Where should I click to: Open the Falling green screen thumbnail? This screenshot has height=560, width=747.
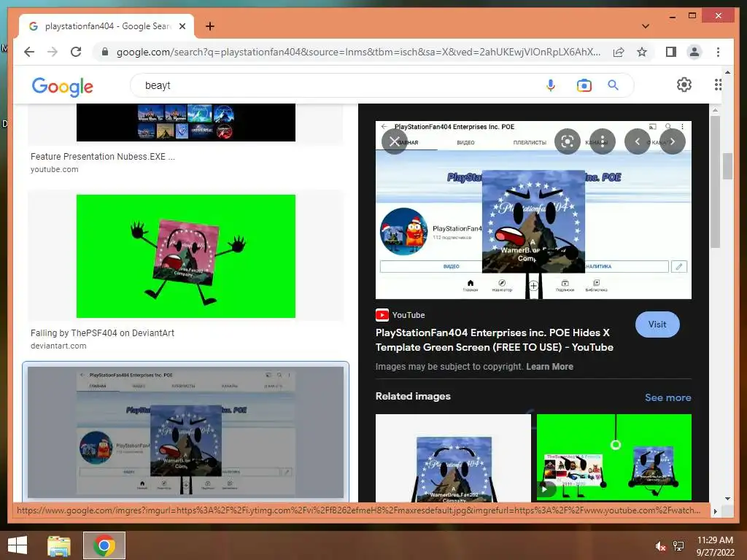186,256
